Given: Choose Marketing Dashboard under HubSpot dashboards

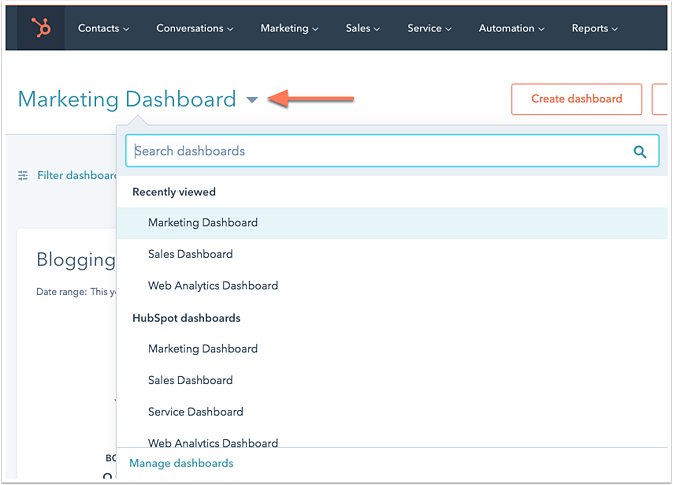Looking at the screenshot, I should click(203, 349).
